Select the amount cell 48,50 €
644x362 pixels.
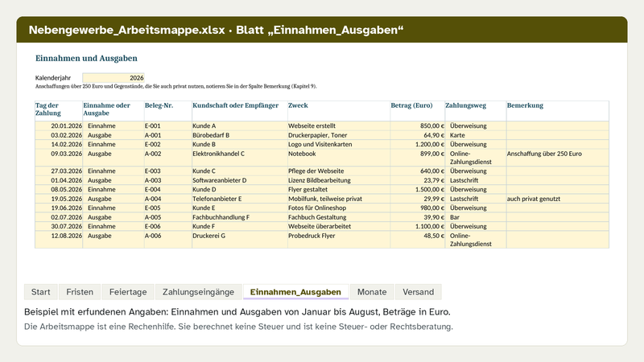pyautogui.click(x=417, y=240)
